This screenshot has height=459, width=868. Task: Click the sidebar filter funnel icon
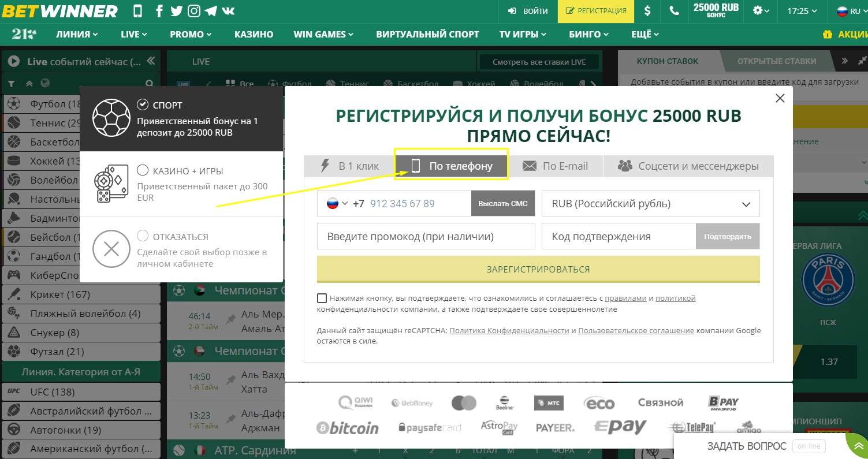tap(12, 84)
